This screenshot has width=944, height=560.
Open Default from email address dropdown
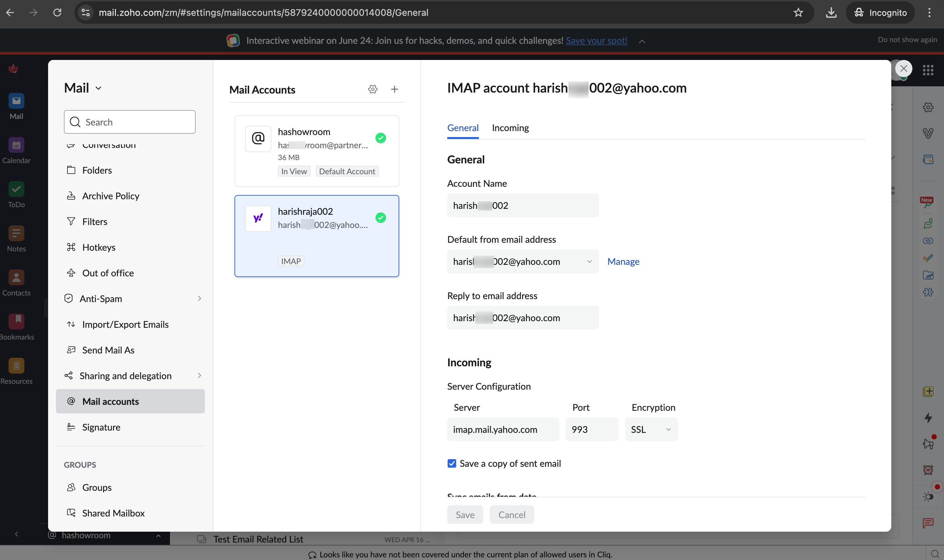point(522,262)
